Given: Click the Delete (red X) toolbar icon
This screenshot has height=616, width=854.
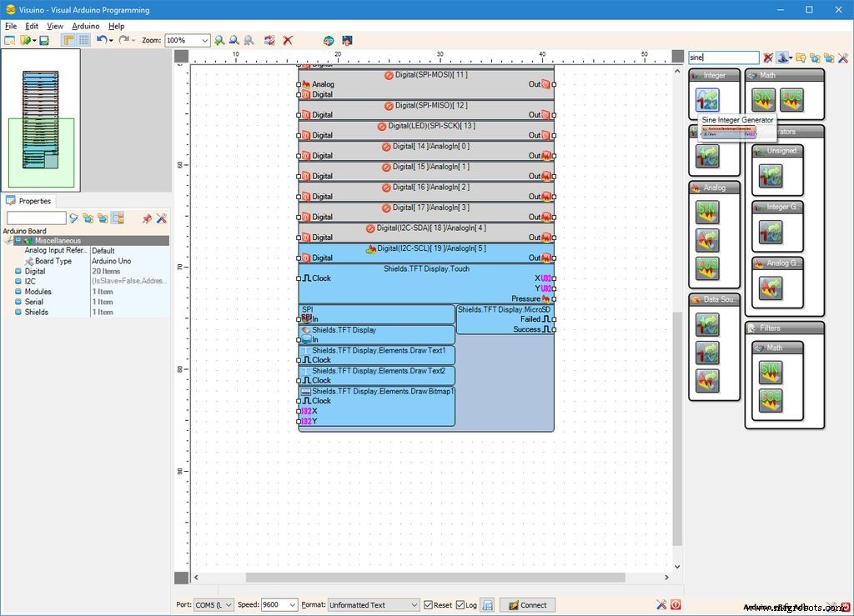Looking at the screenshot, I should (x=286, y=40).
